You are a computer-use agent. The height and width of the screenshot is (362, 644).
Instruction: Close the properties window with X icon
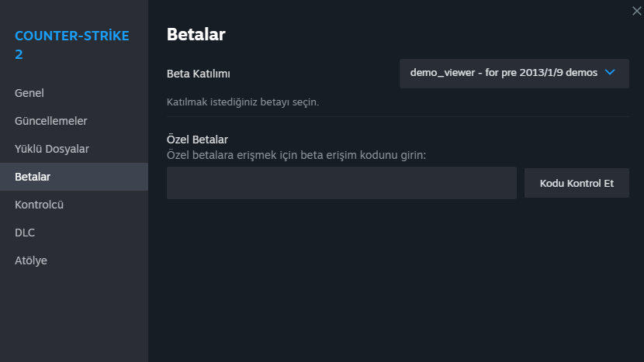pos(636,10)
